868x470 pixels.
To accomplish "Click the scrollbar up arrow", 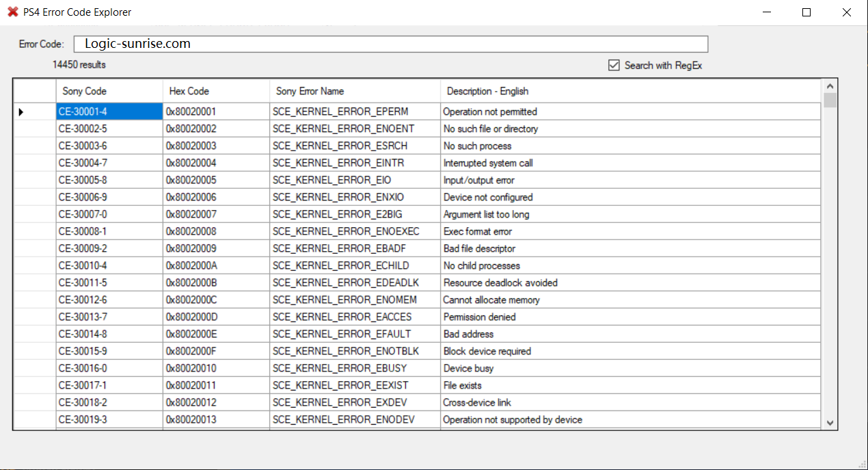I will 830,87.
